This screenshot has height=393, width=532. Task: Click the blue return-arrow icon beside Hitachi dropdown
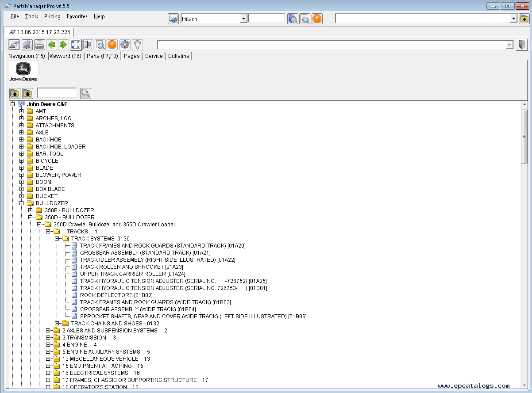(173, 19)
